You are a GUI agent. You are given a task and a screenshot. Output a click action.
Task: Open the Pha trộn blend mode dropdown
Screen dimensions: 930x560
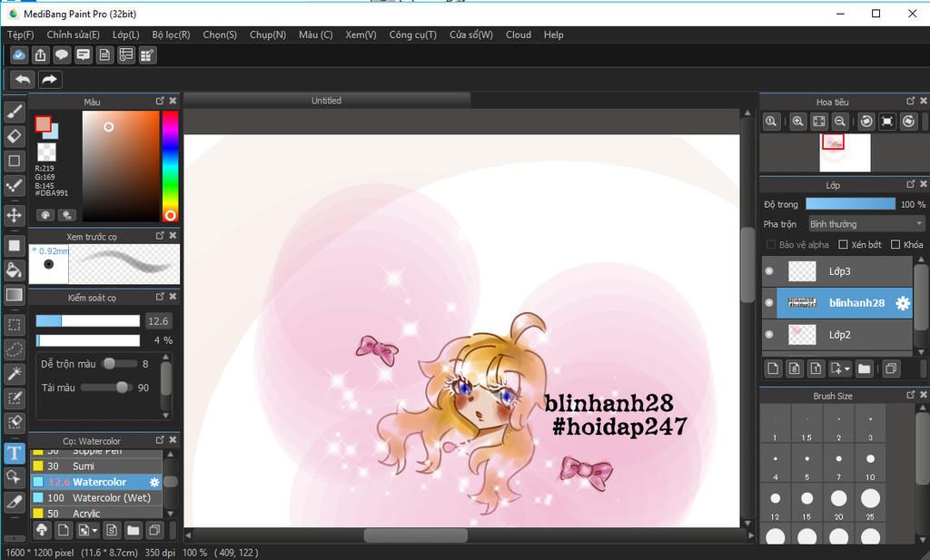[866, 224]
